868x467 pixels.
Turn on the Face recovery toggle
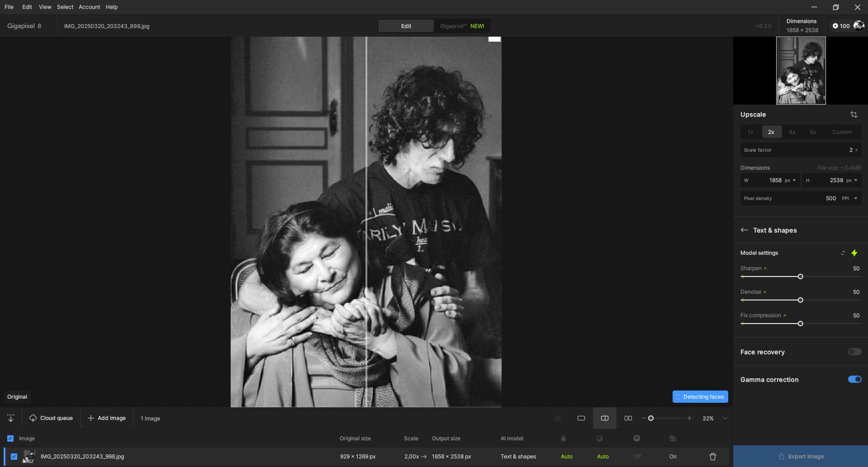854,352
